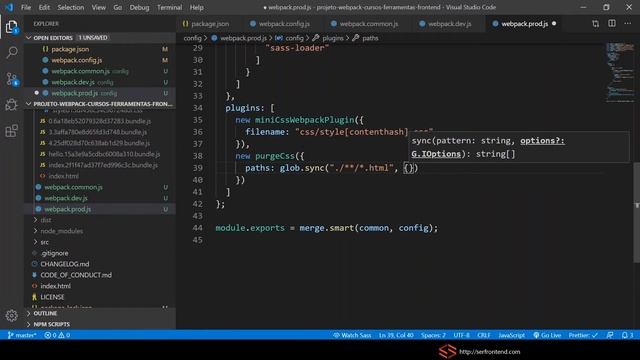Click the config breadcrumb folder
Viewport: 640px width, 360px height.
pos(192,38)
